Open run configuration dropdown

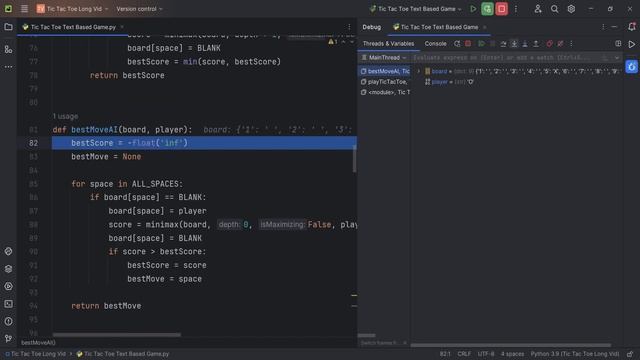416,9
